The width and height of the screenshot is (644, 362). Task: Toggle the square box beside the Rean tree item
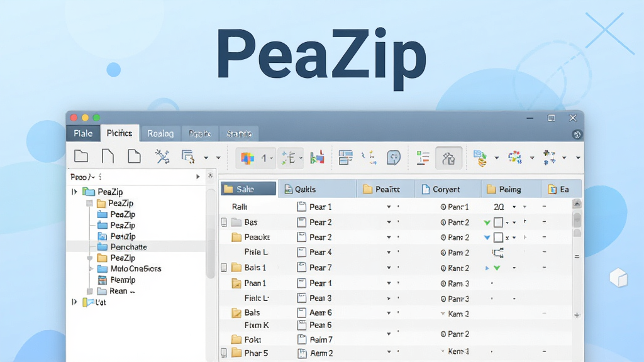[x=89, y=291]
